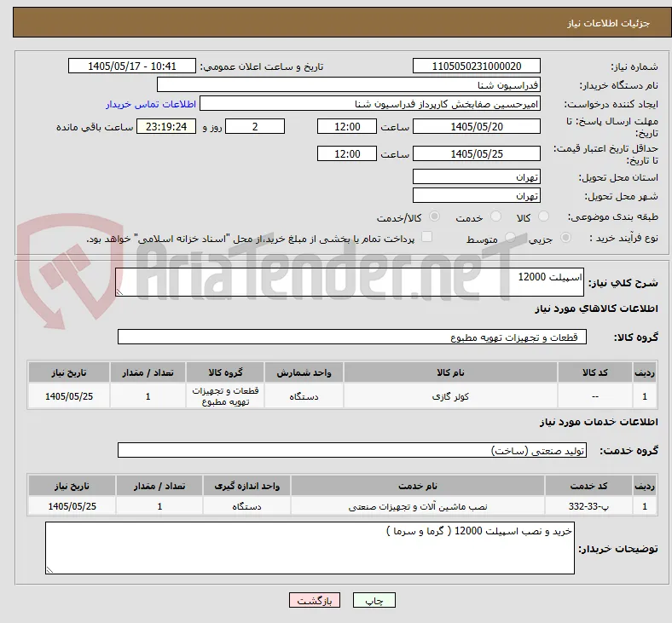Click the buyer name field فدراسیون شنا
Viewport: 672px width, 623px height.
point(349,84)
